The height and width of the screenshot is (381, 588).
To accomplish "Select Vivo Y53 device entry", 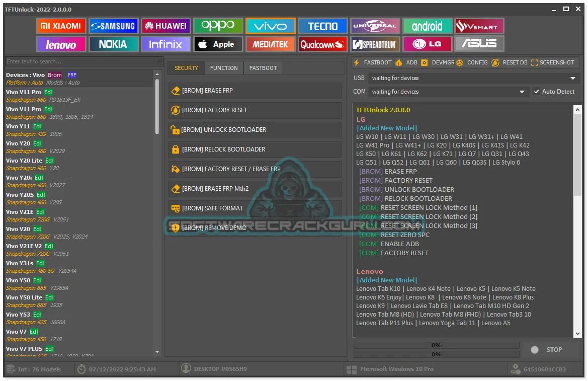I will [x=79, y=318].
